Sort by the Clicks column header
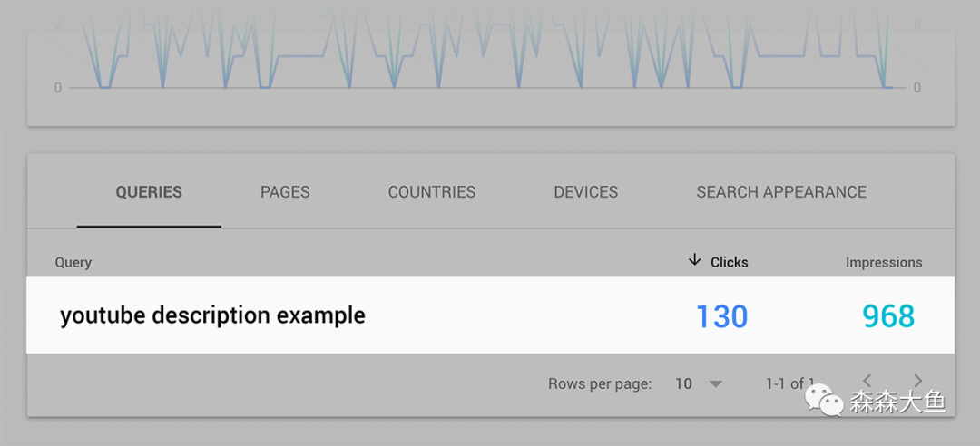 (x=730, y=262)
